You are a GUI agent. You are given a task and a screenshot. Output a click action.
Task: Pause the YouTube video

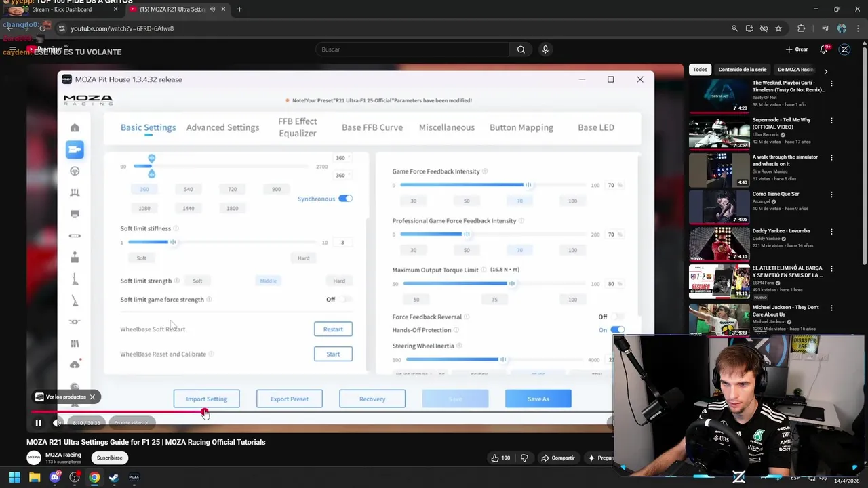click(x=38, y=423)
